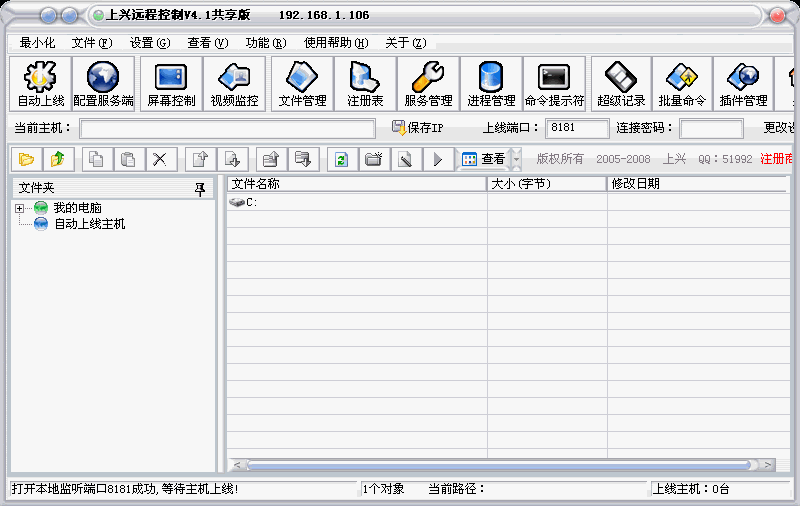Open the 使用帮助 menu
800x506 pixels.
[336, 43]
